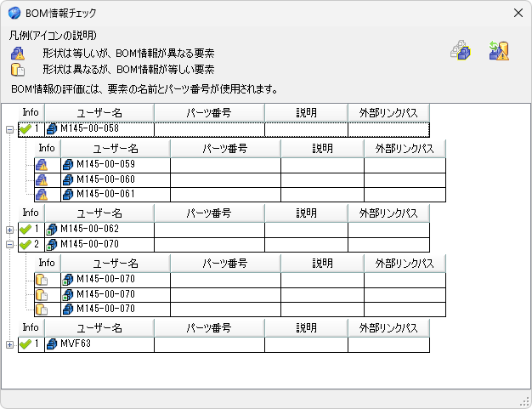Click the 説明 cell of M145-00-062
The width and height of the screenshot is (532, 409).
(x=307, y=230)
